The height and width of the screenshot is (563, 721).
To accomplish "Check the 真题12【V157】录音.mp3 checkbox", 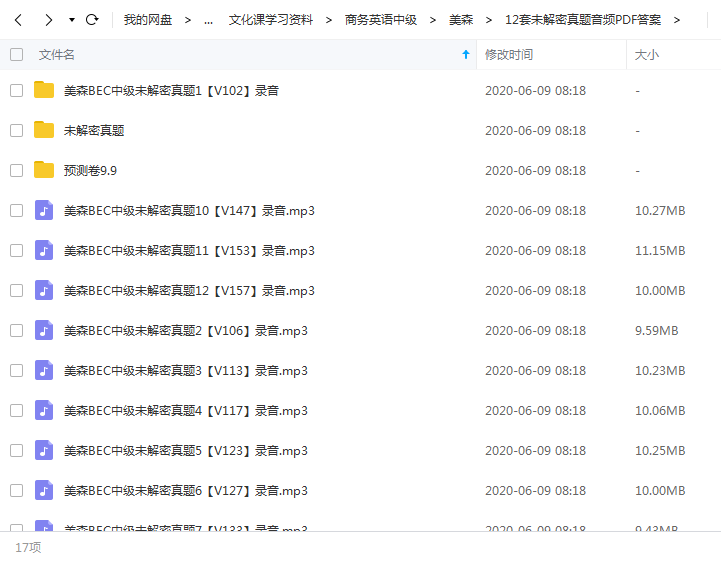I will [x=17, y=291].
